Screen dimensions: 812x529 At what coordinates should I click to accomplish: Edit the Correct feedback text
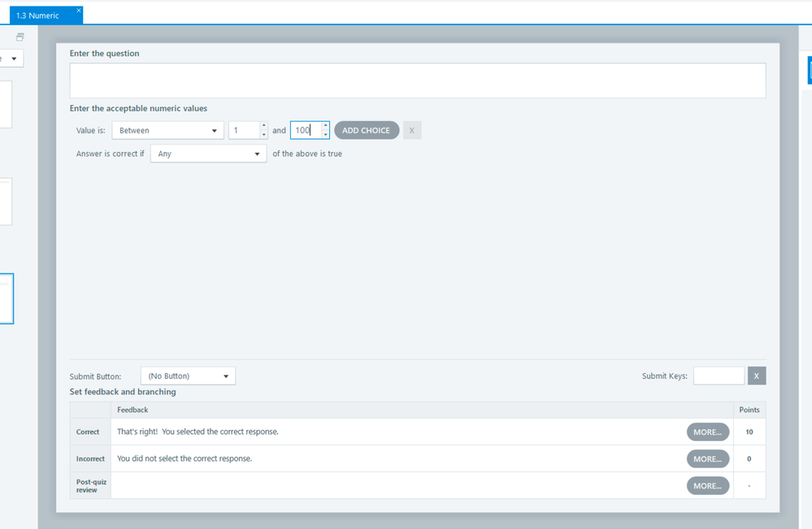tap(198, 431)
